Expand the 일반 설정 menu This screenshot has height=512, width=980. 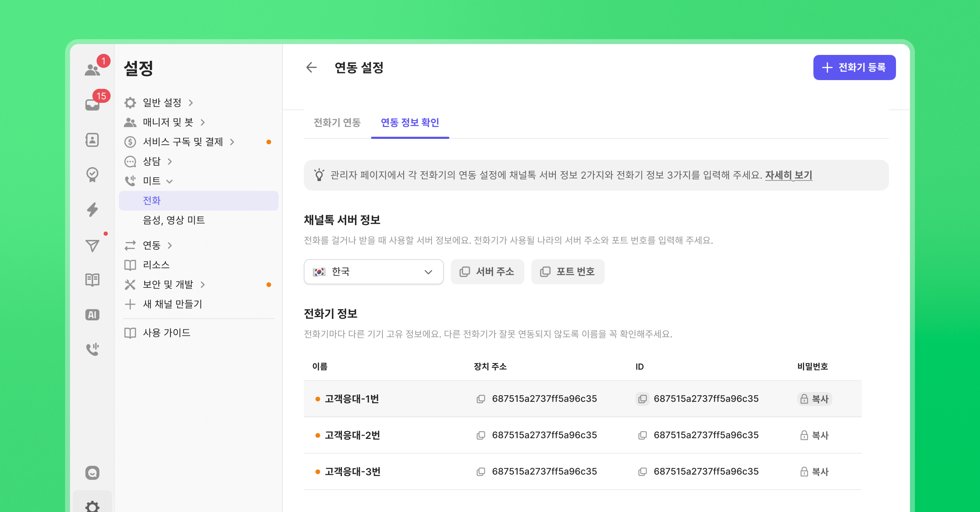pyautogui.click(x=162, y=102)
